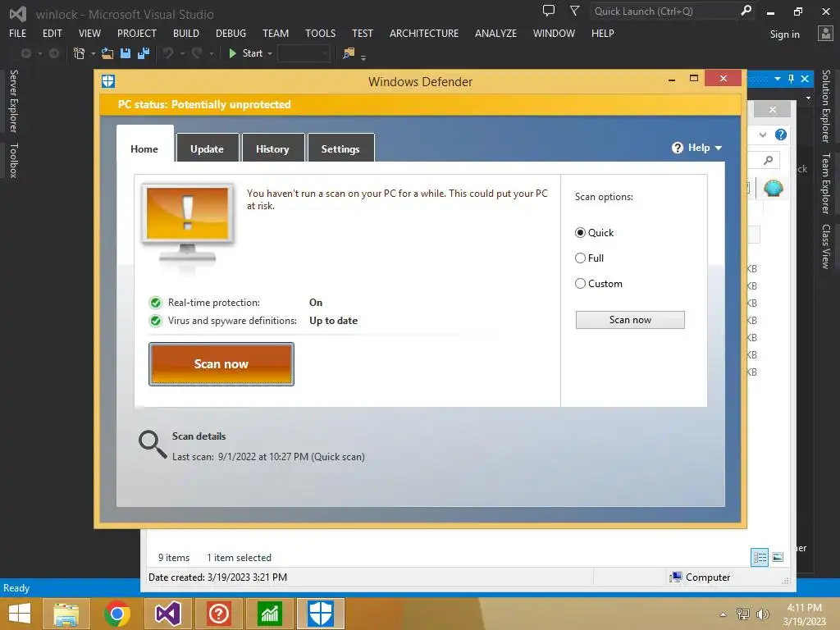
Task: Click the Visual Studio feedback speech bubble icon
Action: point(549,11)
